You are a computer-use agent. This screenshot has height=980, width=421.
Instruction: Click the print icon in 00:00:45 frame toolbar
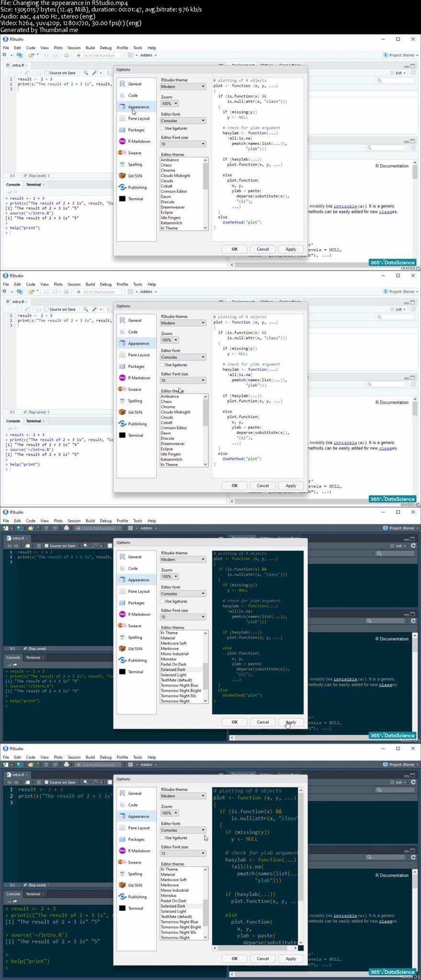[66, 291]
